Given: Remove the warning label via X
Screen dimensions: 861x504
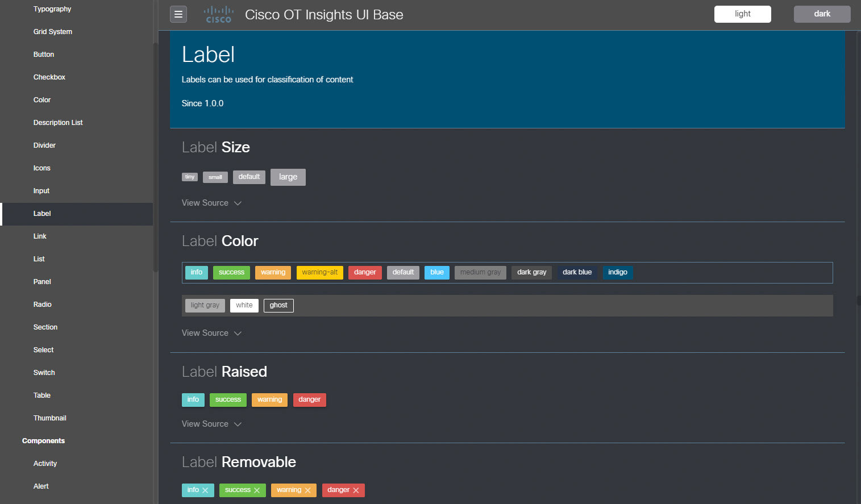Looking at the screenshot, I should pyautogui.click(x=308, y=490).
